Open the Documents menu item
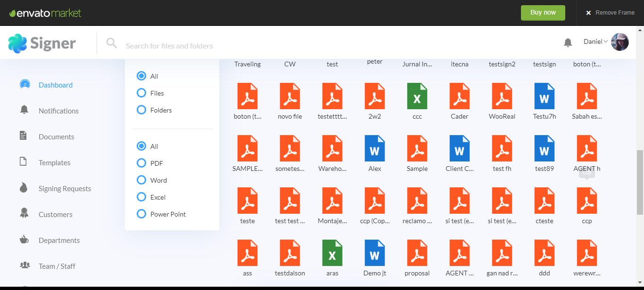 (56, 137)
